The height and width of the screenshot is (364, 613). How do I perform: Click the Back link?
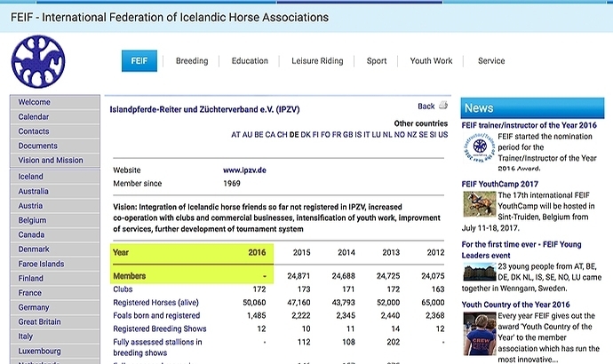pyautogui.click(x=426, y=106)
